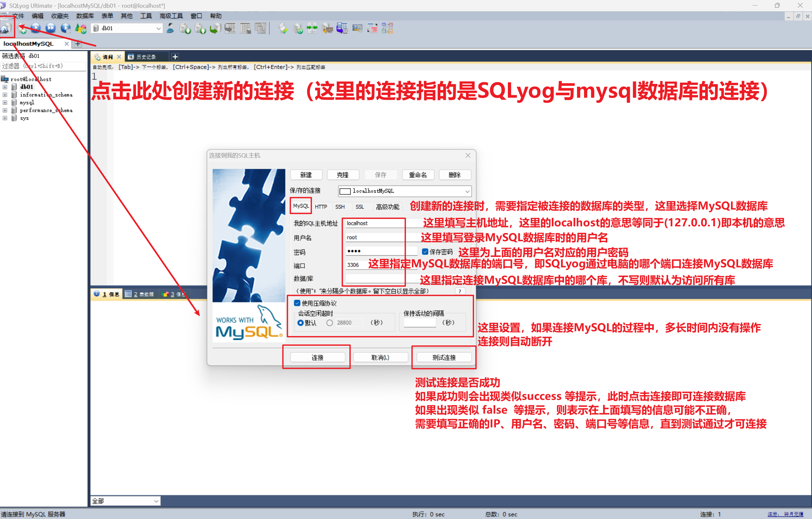This screenshot has width=812, height=519.
Task: Open the 数据库 menu
Action: 85,16
